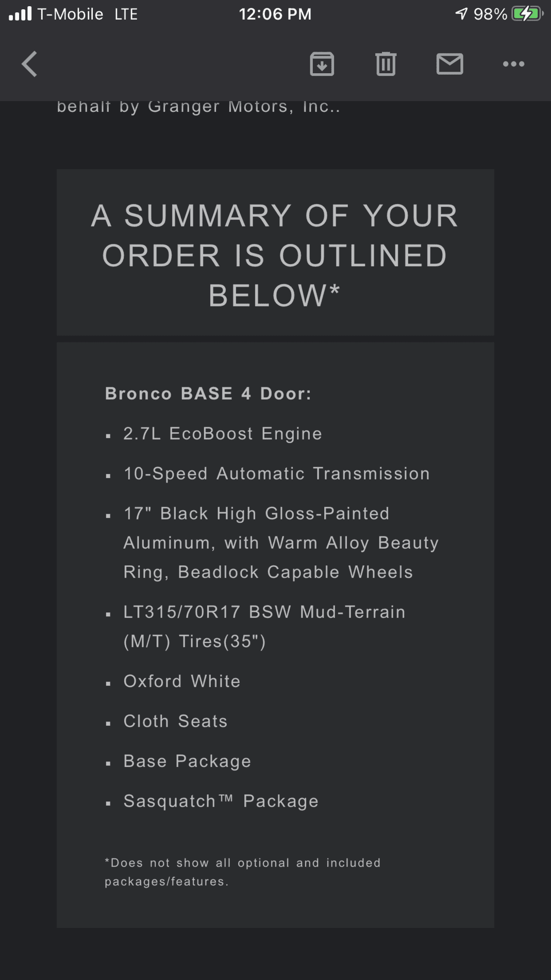551x980 pixels.
Task: Mark the message unread via envelope icon
Action: point(449,64)
